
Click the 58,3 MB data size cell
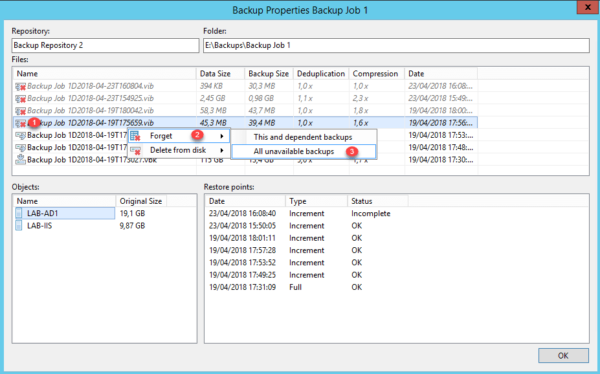(213, 111)
